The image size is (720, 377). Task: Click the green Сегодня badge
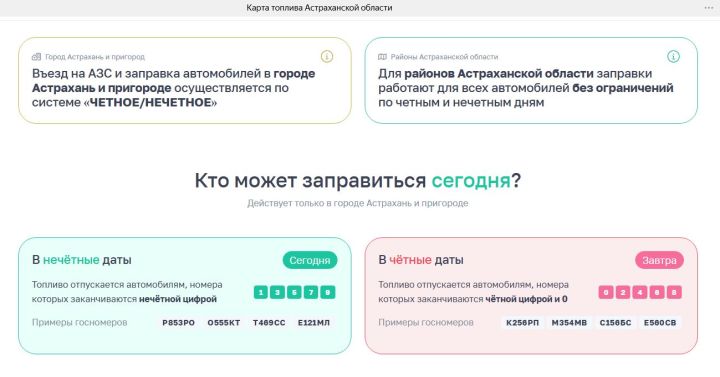click(x=310, y=260)
